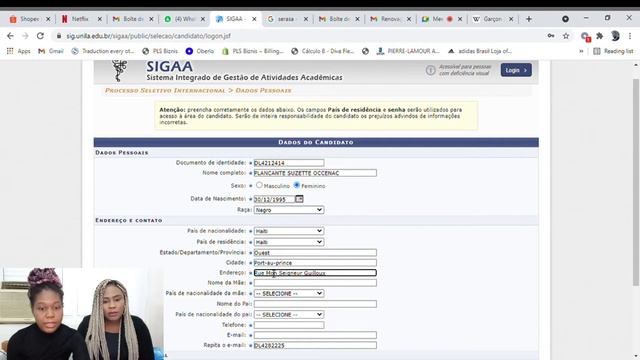Open the Chrome profile avatar

click(615, 36)
